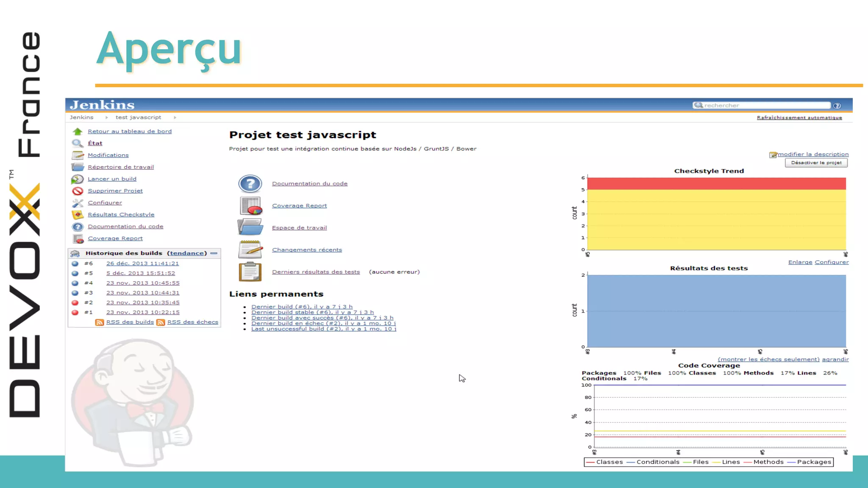Open build #6 from 26 déc. 2013
868x488 pixels.
(x=142, y=263)
